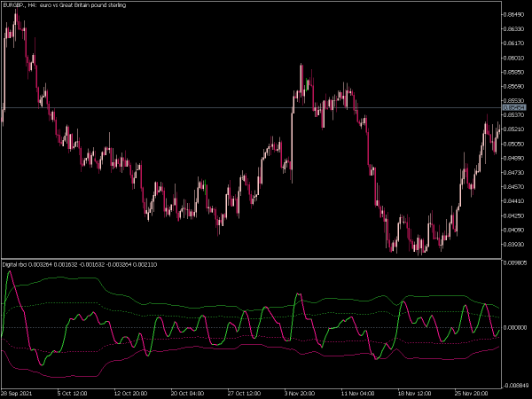Click the '28 Sep 2021' date label
The width and height of the screenshot is (532, 399).
pos(17,394)
